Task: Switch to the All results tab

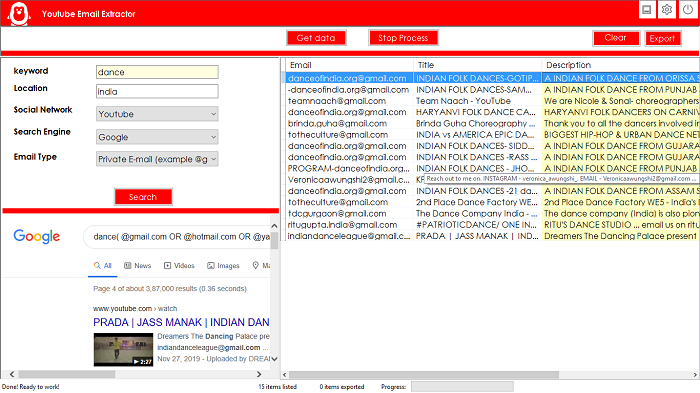Action: tap(103, 266)
